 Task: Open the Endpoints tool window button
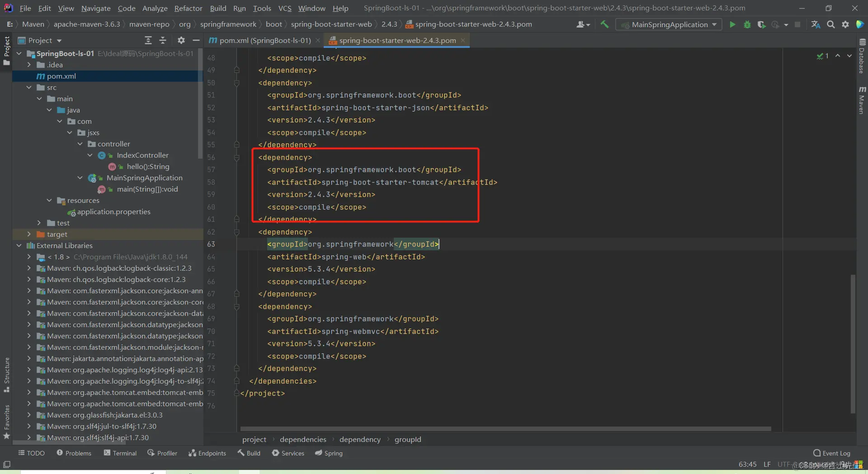tap(207, 453)
